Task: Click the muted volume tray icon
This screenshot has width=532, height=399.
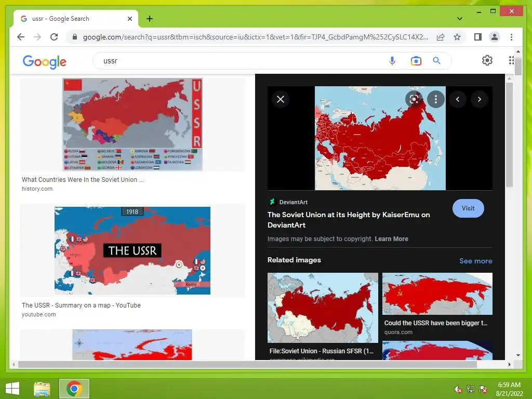Action: tap(458, 389)
